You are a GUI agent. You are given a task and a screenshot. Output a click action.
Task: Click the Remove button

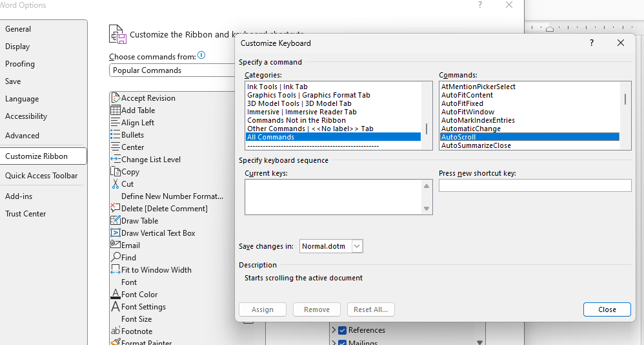pos(317,309)
